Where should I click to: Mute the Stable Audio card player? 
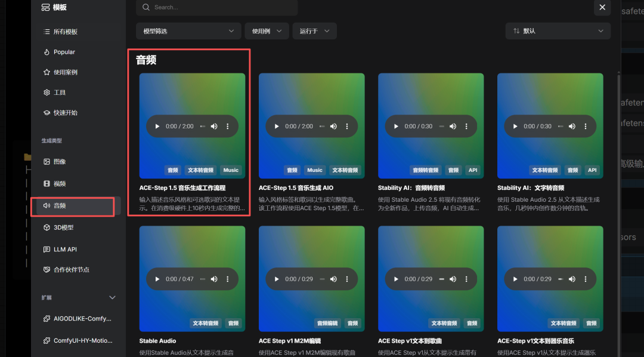214,279
